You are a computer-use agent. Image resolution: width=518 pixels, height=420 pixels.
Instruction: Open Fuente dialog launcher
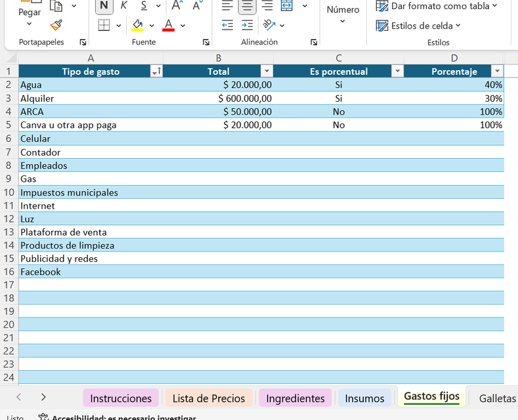(206, 42)
